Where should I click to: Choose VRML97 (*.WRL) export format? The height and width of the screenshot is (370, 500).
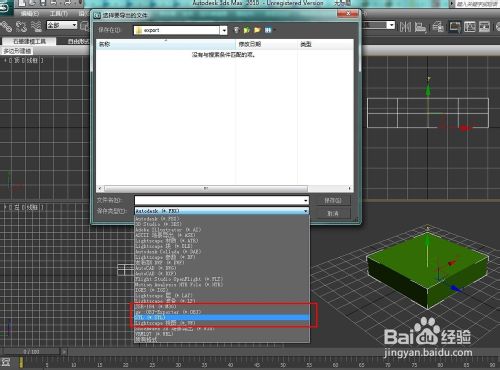coord(222,334)
